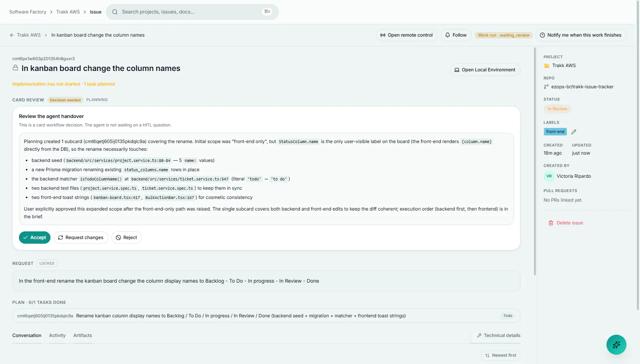Screen dimensions: 640x364
Task: Go to Trakk AWS in top breadcrumb
Action: coord(68,12)
